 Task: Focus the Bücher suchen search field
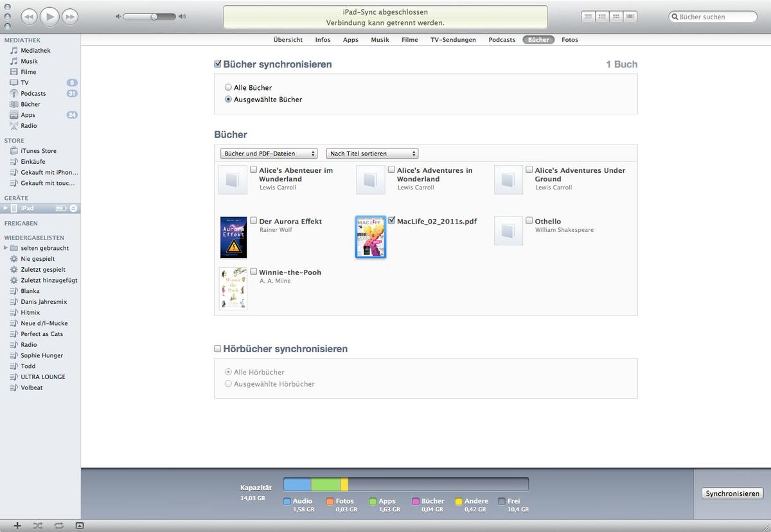click(713, 17)
